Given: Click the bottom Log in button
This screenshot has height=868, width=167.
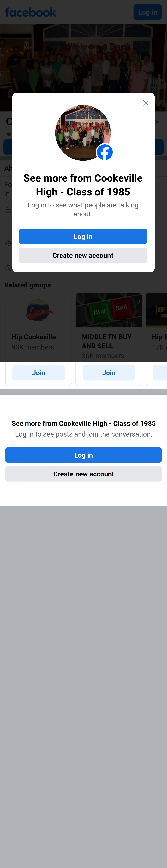Looking at the screenshot, I should coord(83,455).
